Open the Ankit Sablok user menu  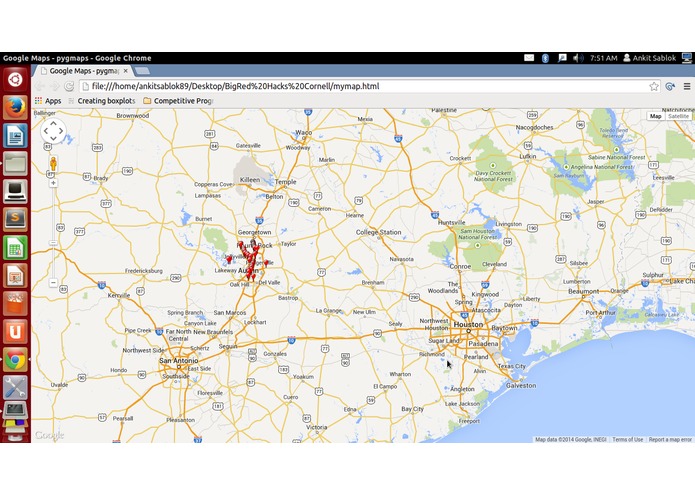(649, 58)
